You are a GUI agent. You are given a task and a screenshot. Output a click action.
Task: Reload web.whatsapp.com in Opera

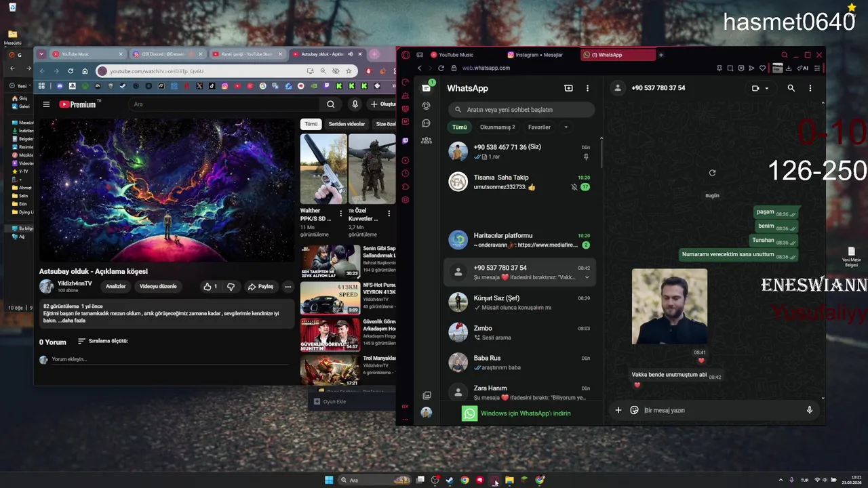tap(441, 68)
